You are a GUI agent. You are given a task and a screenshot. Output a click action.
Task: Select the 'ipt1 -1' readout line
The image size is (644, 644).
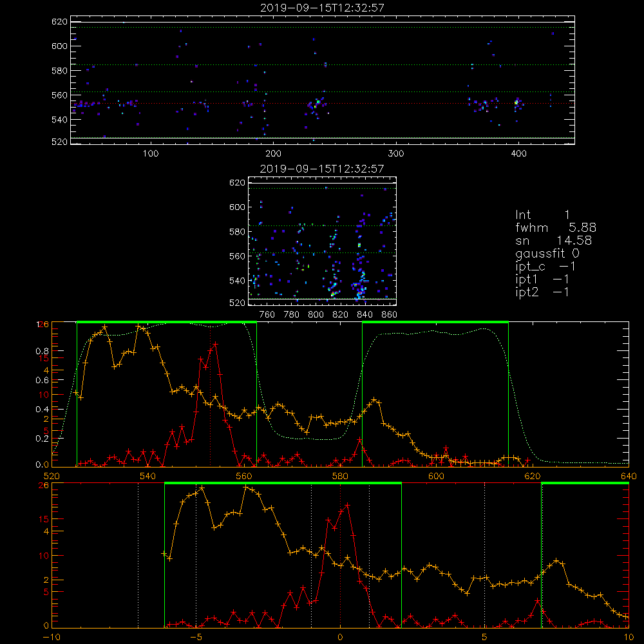(542, 279)
